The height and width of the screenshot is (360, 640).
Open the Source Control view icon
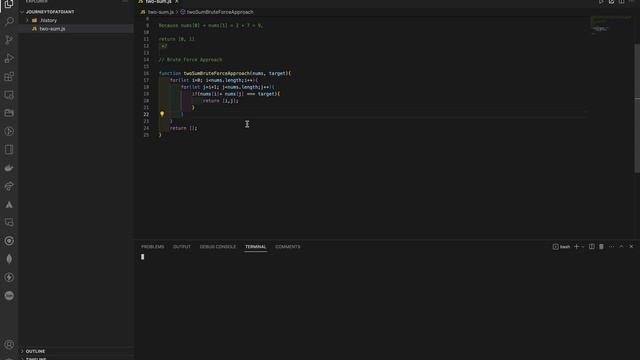(x=9, y=40)
